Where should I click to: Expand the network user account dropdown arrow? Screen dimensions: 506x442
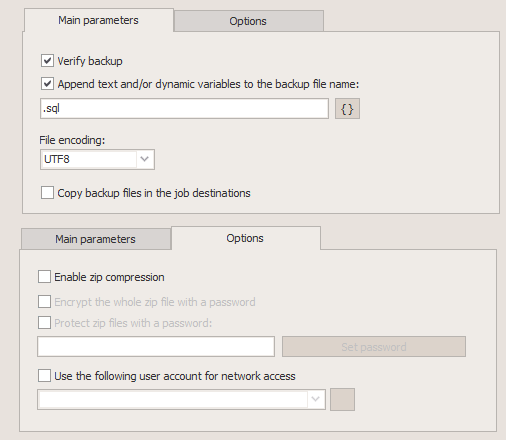[x=316, y=399]
